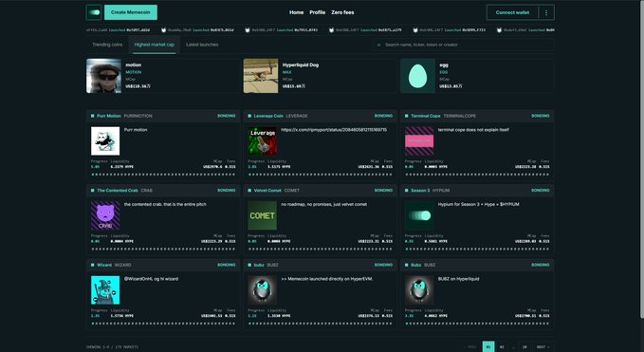Image resolution: width=644 pixels, height=352 pixels.
Task: Open the penguin image with BUBZ on Hyperliquid description
Action: (x=419, y=290)
